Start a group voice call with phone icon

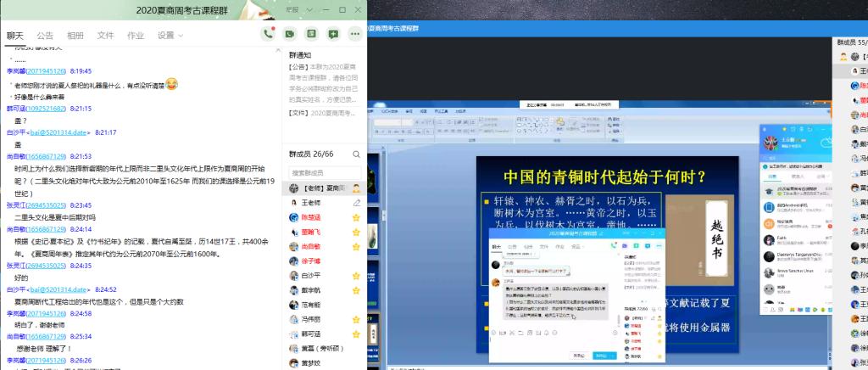pyautogui.click(x=269, y=34)
